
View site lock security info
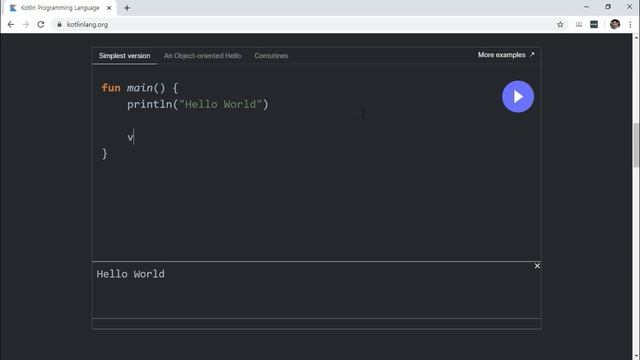tap(60, 24)
